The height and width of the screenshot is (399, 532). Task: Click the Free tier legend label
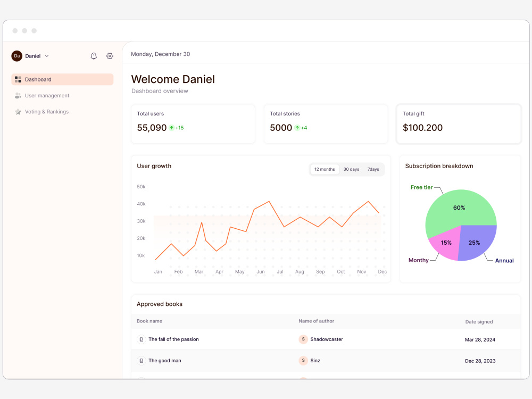tap(421, 187)
